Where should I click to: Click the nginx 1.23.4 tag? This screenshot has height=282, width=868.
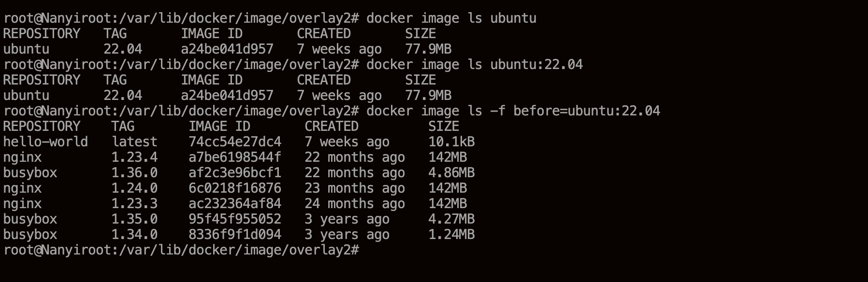pyautogui.click(x=134, y=157)
